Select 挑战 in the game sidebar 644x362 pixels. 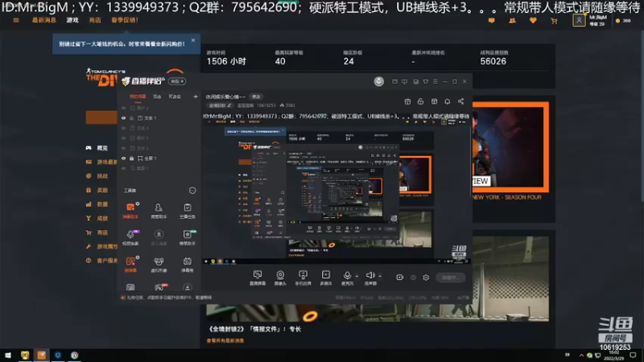[x=102, y=176]
